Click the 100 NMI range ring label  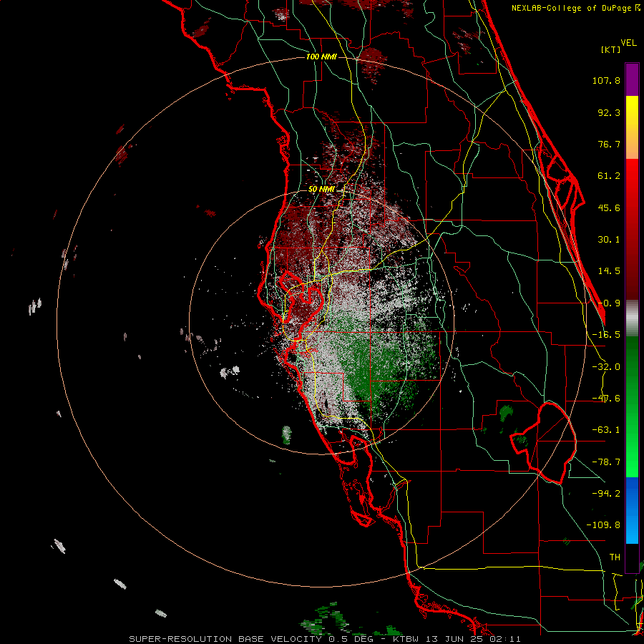321,57
